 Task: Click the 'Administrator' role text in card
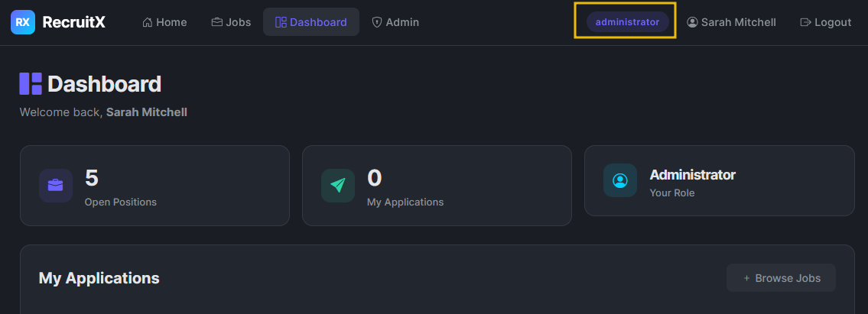coord(693,175)
